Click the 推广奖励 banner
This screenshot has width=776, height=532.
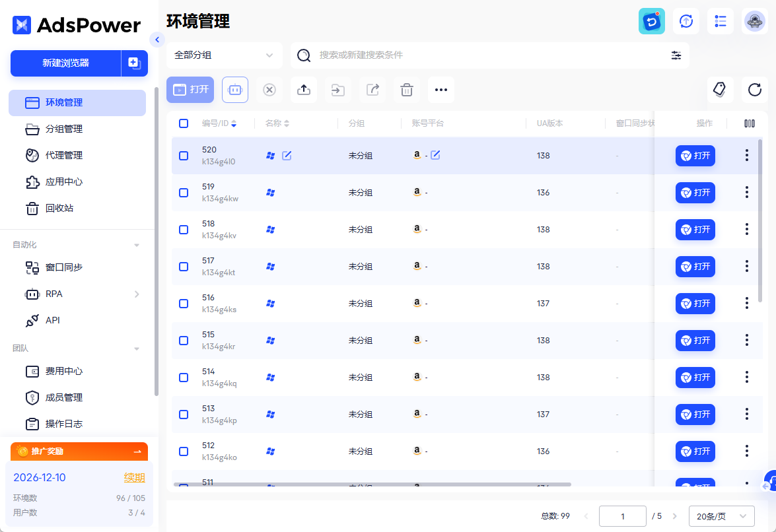pos(79,451)
